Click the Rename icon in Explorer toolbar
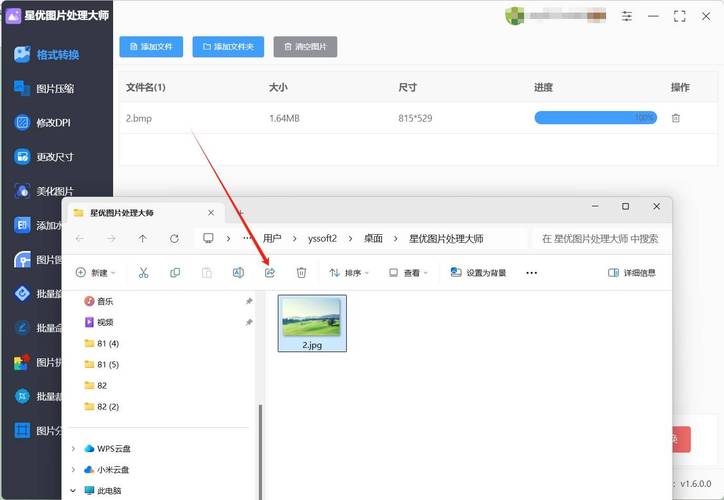The height and width of the screenshot is (500, 724). tap(238, 273)
